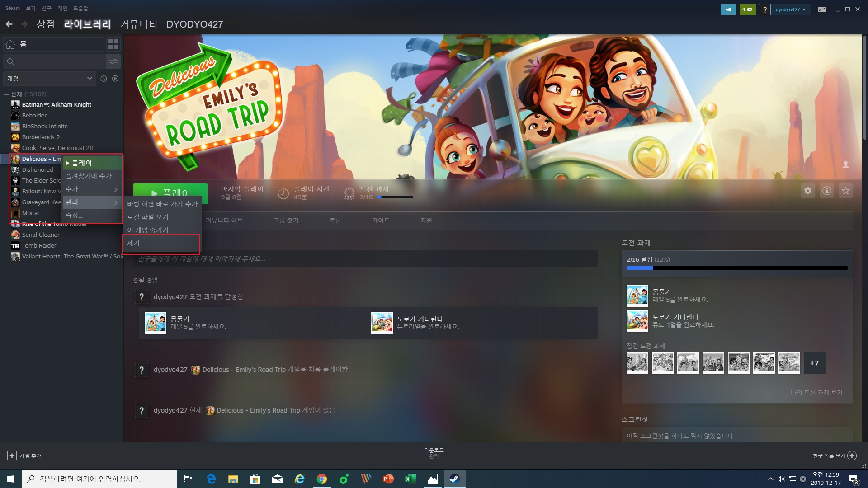The image size is (868, 488).
Task: Open the green messages inbox icon
Action: pos(747,9)
